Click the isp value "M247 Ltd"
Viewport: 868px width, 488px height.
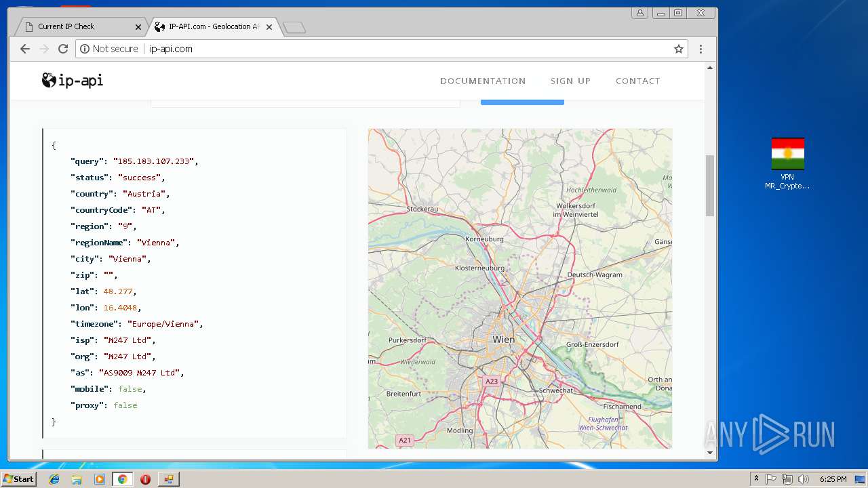pyautogui.click(x=127, y=340)
